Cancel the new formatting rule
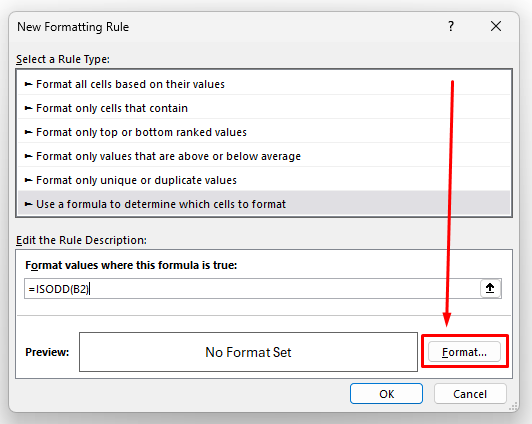Viewport: 532px width, 424px height. (470, 394)
